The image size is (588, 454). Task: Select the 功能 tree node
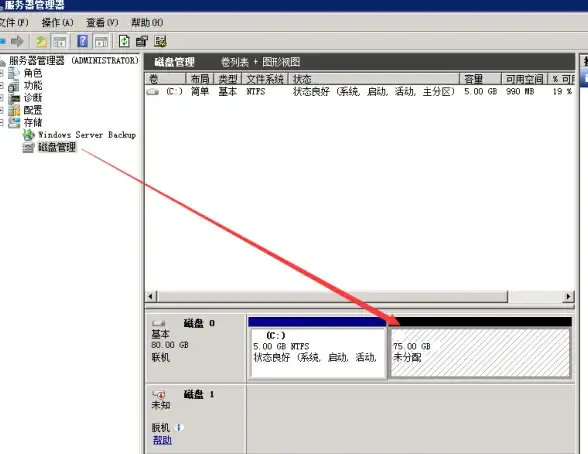(x=33, y=85)
